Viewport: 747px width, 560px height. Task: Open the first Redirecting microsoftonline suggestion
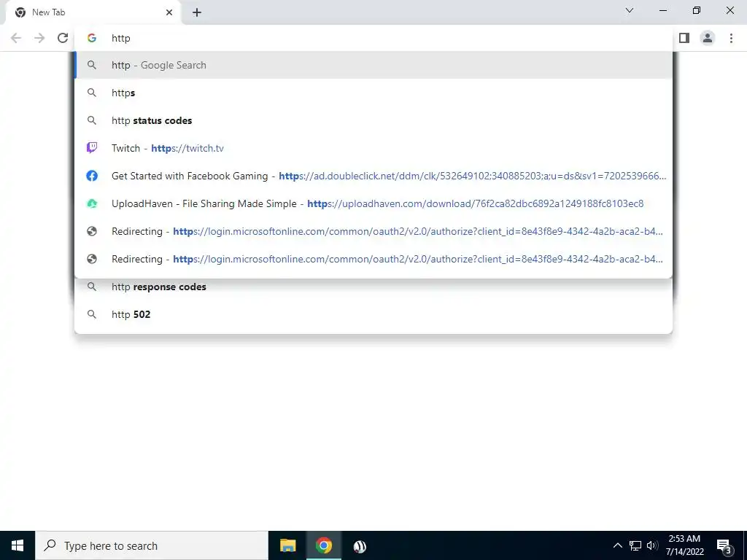(373, 231)
